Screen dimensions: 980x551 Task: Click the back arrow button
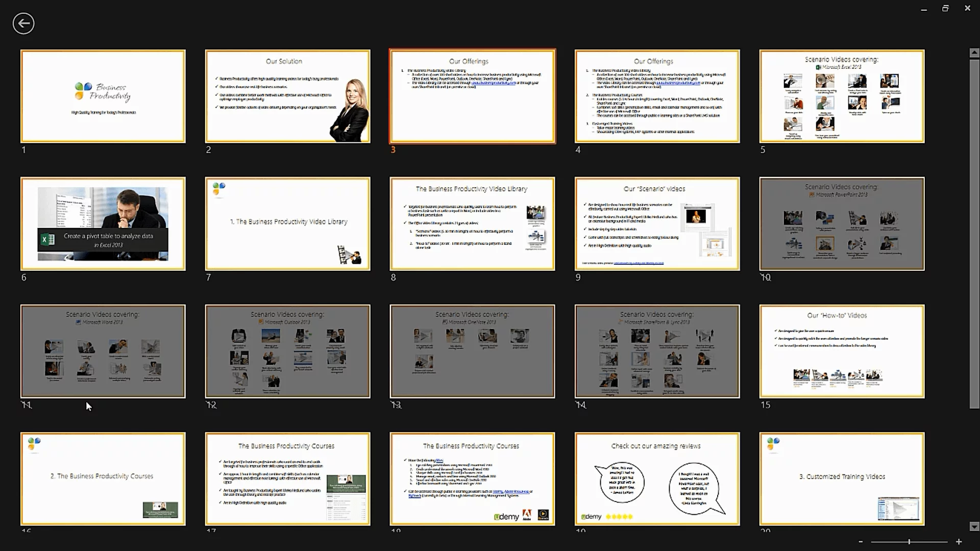click(23, 23)
